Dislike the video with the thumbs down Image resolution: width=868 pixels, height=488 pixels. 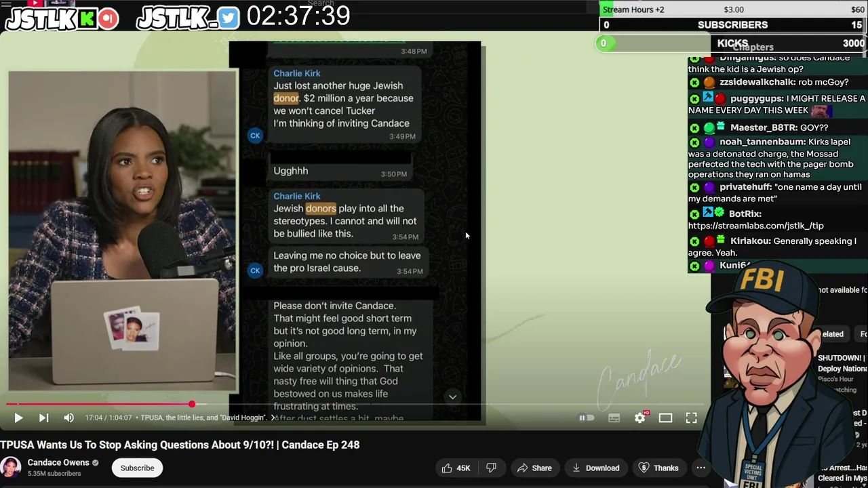(x=492, y=468)
